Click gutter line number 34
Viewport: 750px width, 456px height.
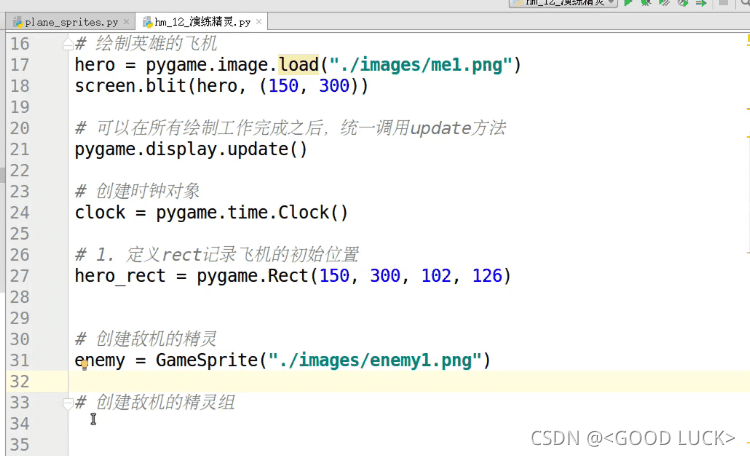pos(20,423)
